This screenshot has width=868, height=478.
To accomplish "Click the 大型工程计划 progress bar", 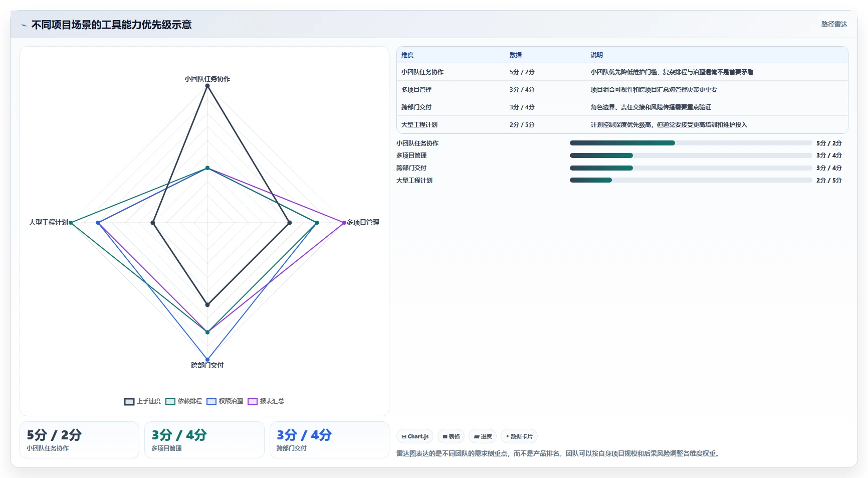I will (691, 180).
